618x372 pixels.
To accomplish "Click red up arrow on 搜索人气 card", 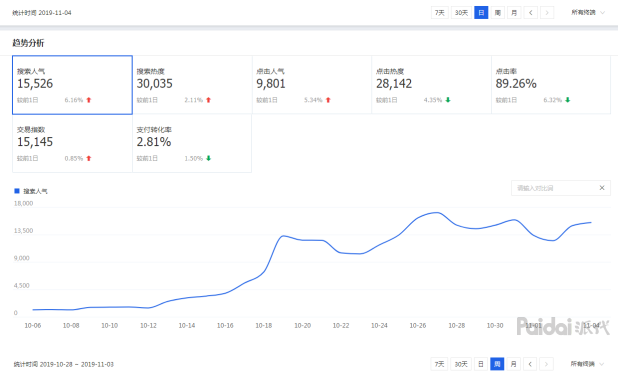I will 89,100.
